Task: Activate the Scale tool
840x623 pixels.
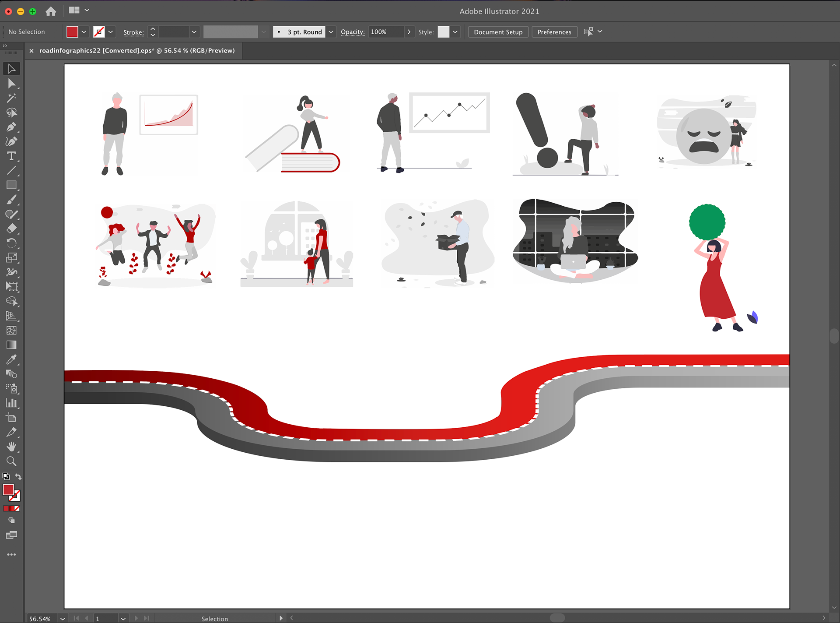Action: (12, 258)
